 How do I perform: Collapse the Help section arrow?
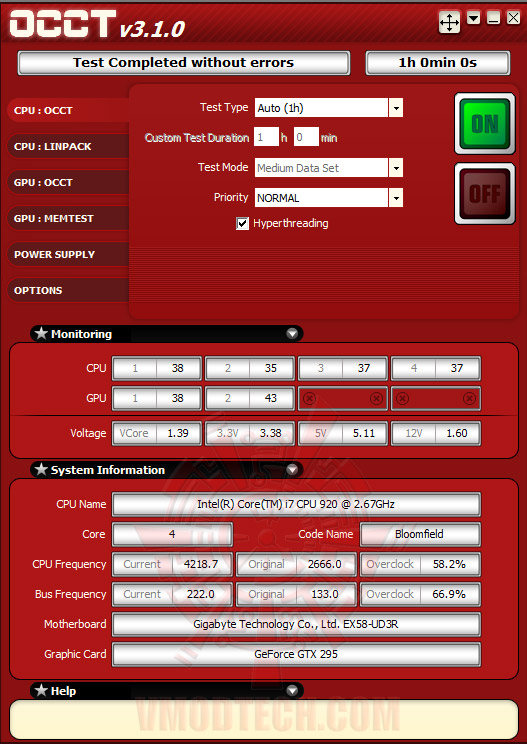pyautogui.click(x=292, y=690)
